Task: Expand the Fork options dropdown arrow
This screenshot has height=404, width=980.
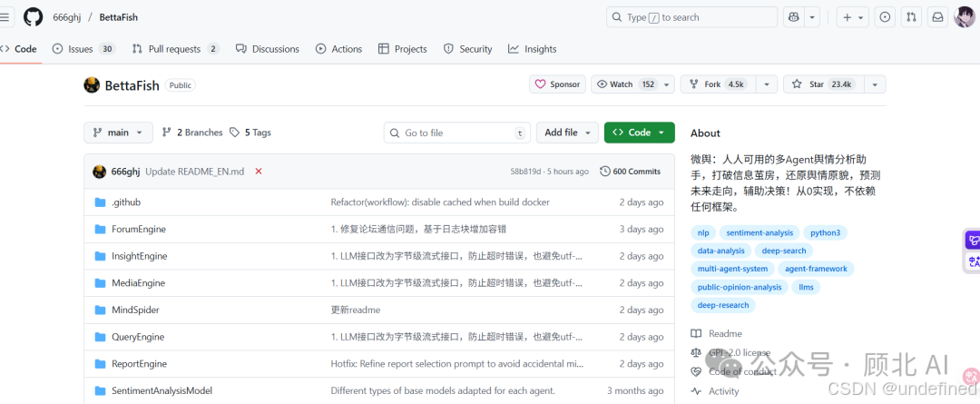Action: click(x=767, y=84)
